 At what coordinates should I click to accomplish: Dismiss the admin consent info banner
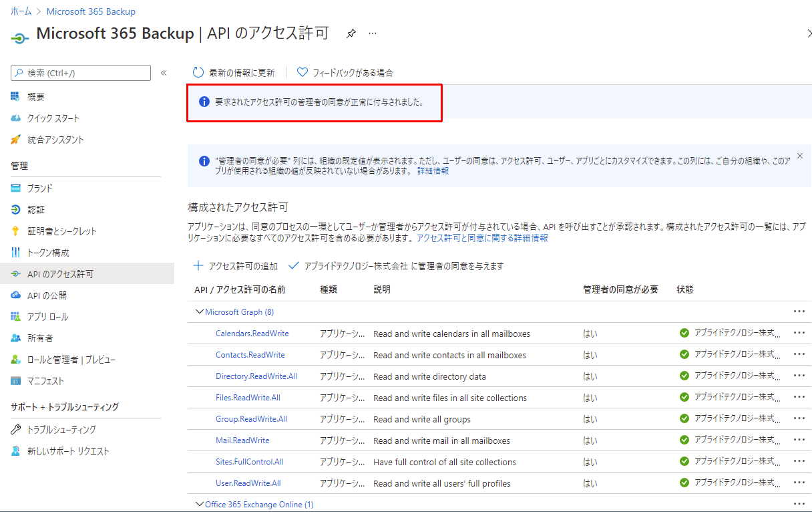[x=800, y=156]
